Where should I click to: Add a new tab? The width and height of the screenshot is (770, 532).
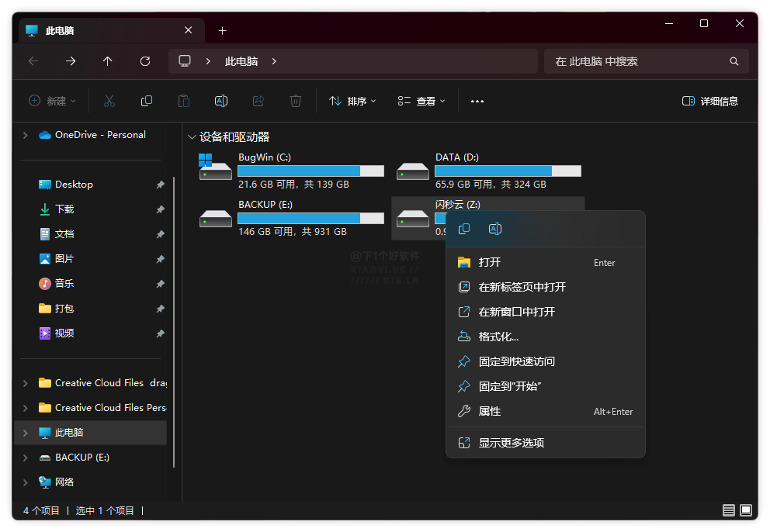pos(223,31)
